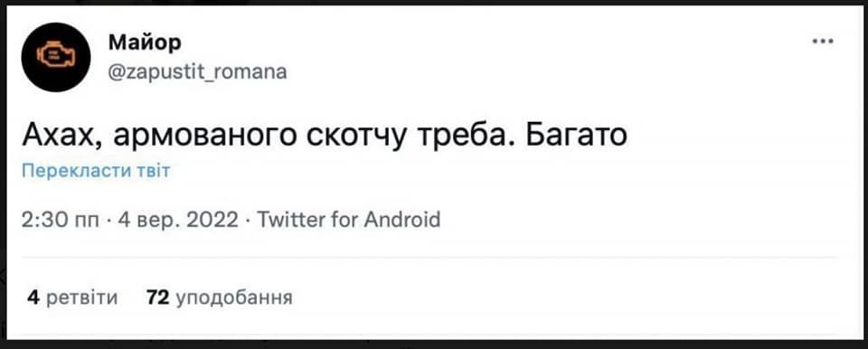Viewport: 868px width, 349px height.
Task: Open the three-dot more options menu
Action: click(823, 41)
